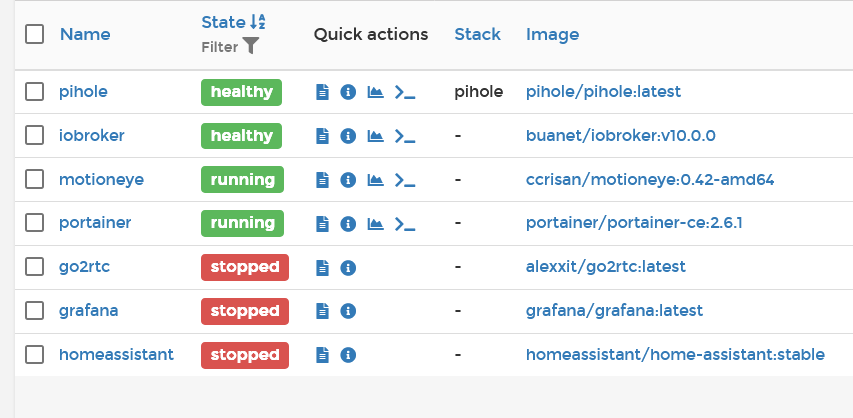Check the select-all checkbox in header
Screen dimensions: 853x418
(35, 34)
